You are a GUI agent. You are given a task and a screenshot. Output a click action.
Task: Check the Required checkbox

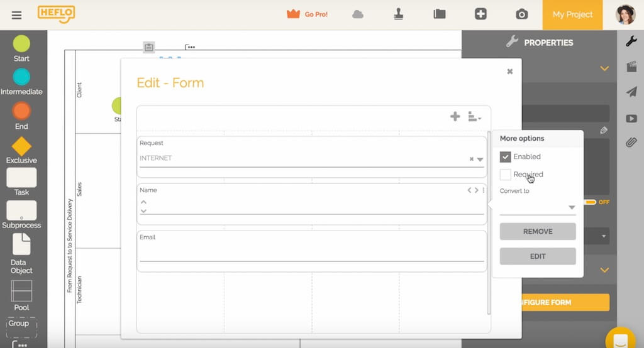coord(505,175)
